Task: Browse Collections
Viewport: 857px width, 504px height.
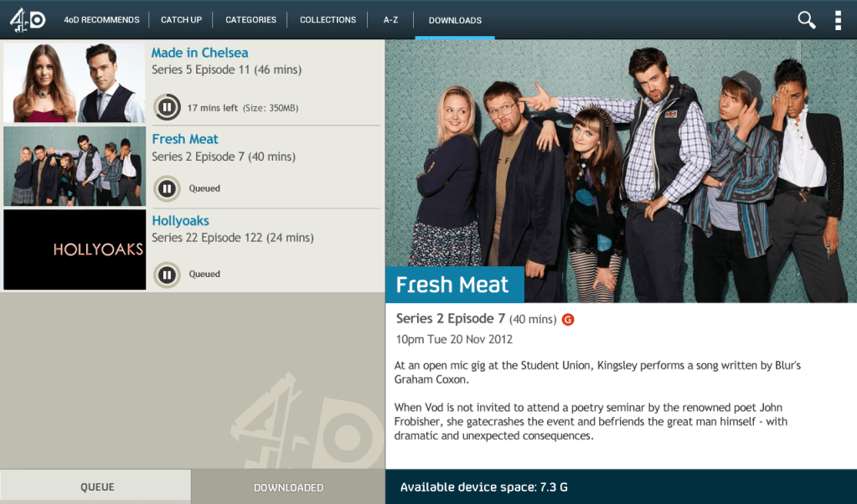Action: click(328, 19)
